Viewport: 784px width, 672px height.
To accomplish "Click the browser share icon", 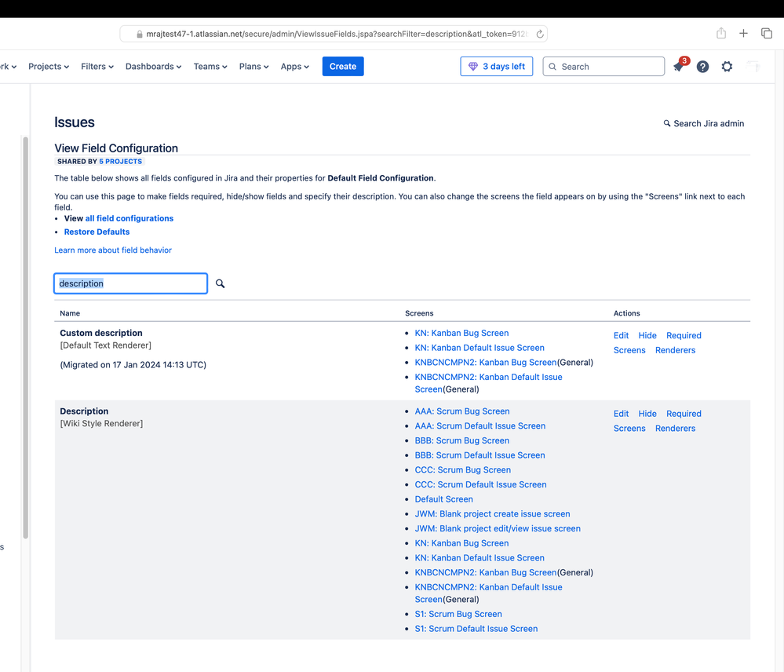I will pos(720,34).
